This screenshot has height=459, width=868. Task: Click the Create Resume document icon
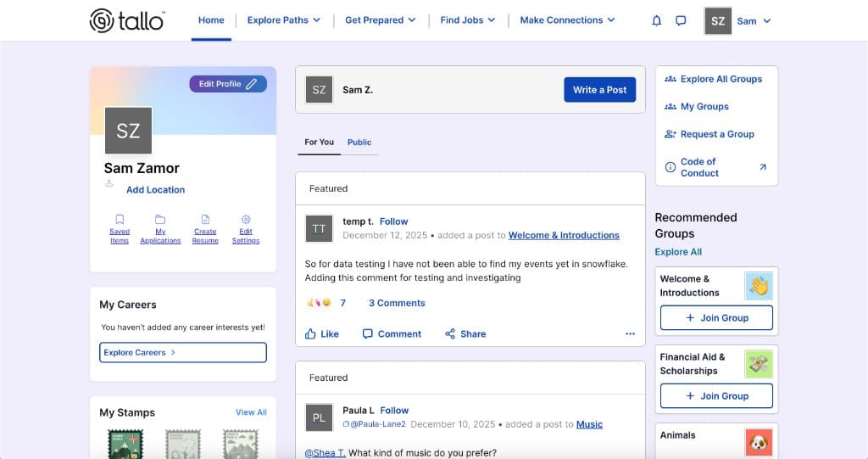(x=205, y=219)
